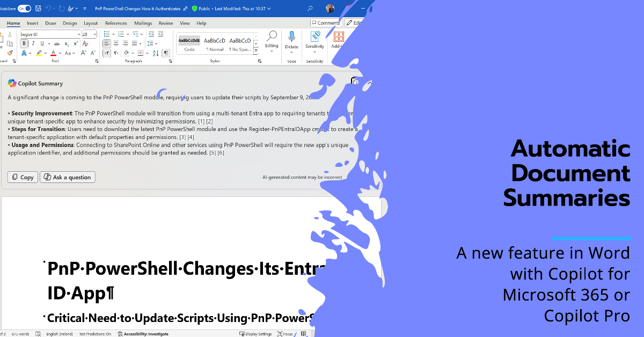Click the Clear All Formatting icon

coord(85,43)
